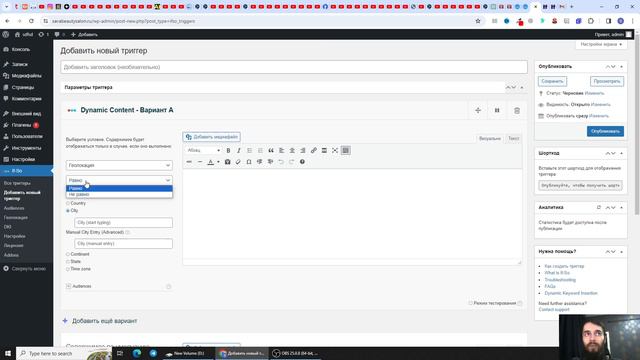
Task: Insert a bulleted list
Action: [x=249, y=151]
